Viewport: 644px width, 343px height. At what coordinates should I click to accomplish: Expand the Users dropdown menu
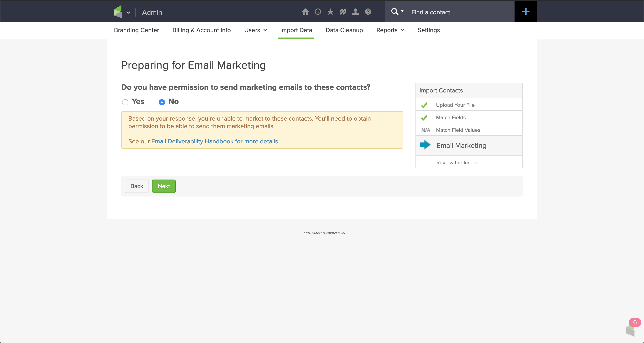pyautogui.click(x=256, y=30)
